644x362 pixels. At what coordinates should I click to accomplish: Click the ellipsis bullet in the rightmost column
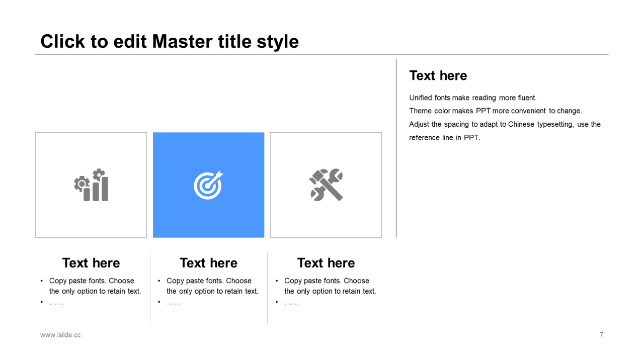(291, 303)
